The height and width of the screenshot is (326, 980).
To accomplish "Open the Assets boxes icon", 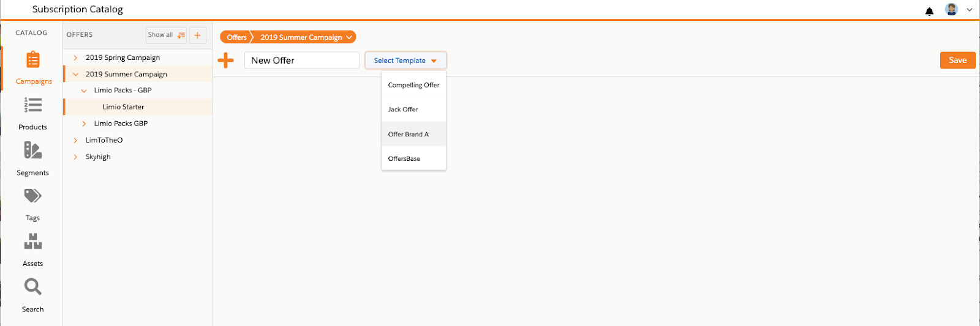I will [x=33, y=242].
